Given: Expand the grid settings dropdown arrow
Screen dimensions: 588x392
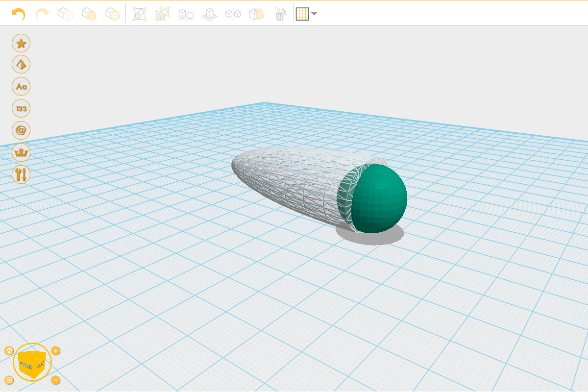Looking at the screenshot, I should (x=314, y=14).
